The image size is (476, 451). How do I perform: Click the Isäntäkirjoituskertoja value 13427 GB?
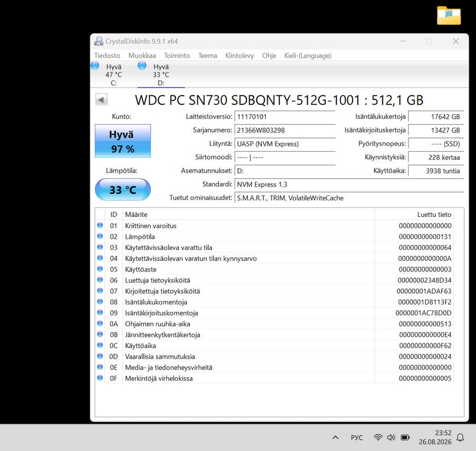click(436, 130)
